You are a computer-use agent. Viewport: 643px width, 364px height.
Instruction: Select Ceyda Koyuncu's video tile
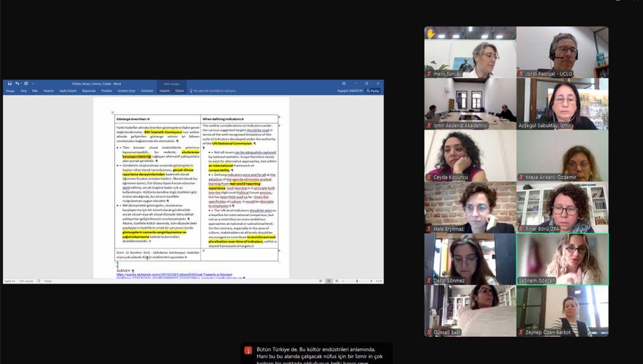click(471, 156)
